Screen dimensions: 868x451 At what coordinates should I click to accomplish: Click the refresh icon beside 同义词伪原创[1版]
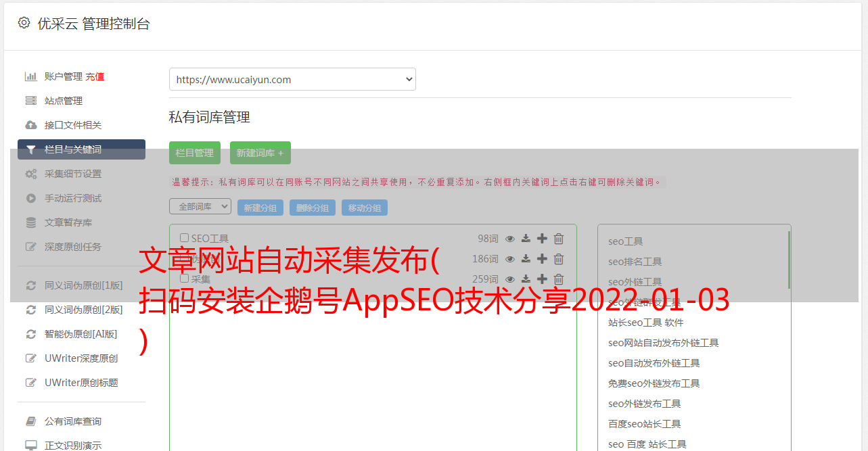(x=31, y=285)
